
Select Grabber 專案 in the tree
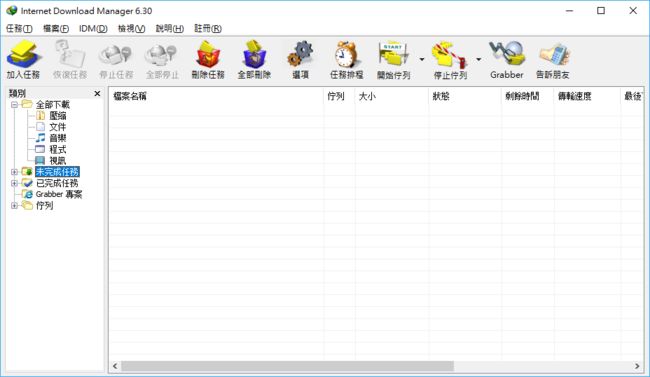tap(59, 194)
